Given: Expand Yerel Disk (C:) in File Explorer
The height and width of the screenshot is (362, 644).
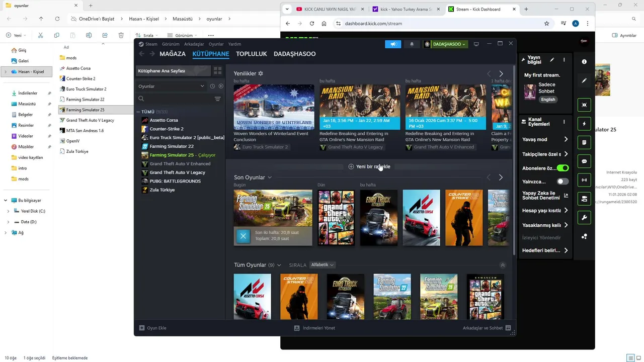Looking at the screenshot, I should click(8, 211).
